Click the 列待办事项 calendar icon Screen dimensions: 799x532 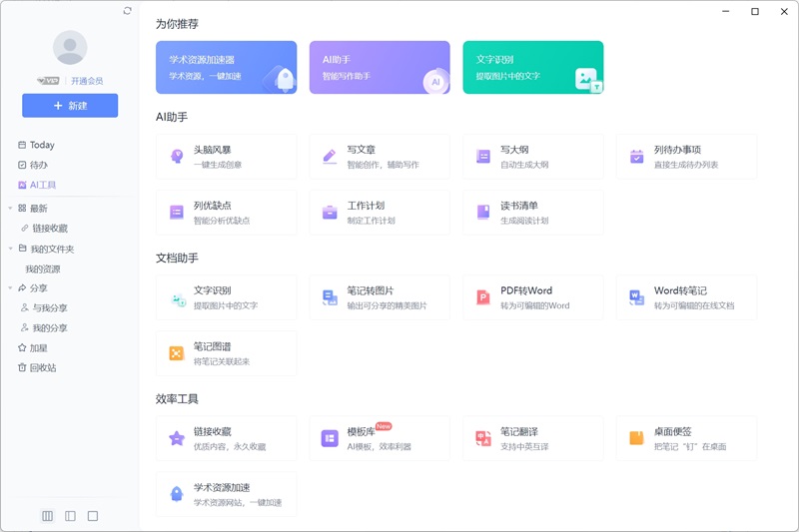pyautogui.click(x=637, y=156)
